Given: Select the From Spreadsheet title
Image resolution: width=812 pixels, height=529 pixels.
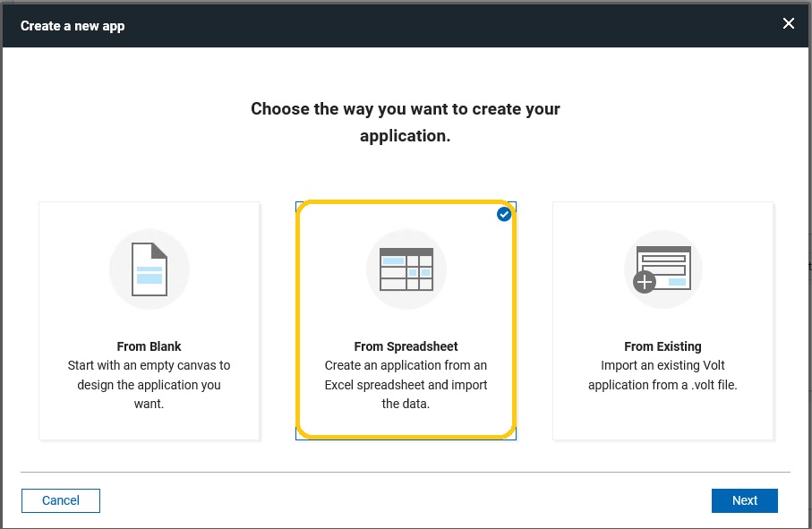Looking at the screenshot, I should click(x=406, y=346).
